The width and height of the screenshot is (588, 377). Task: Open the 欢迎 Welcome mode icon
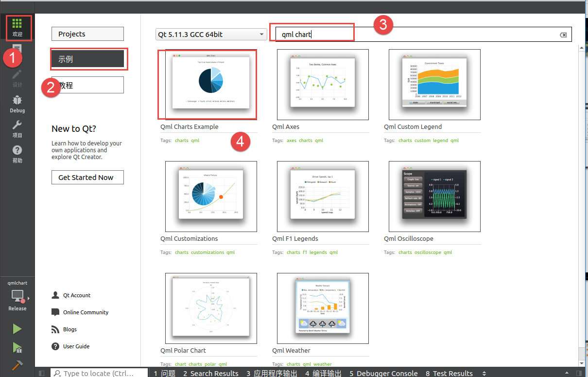tap(17, 28)
